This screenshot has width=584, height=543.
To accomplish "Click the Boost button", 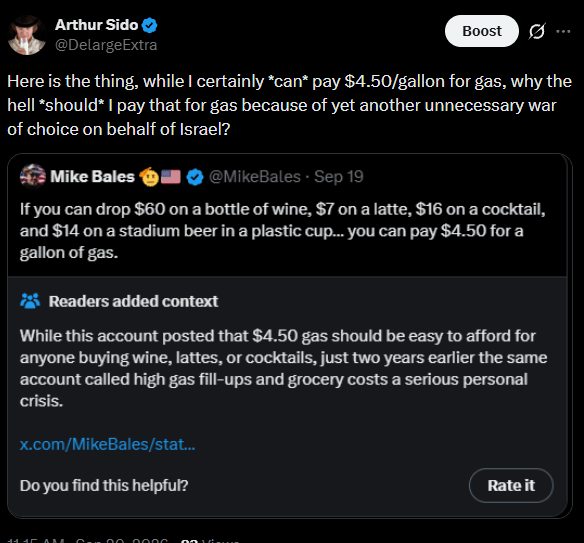I will coord(482,31).
